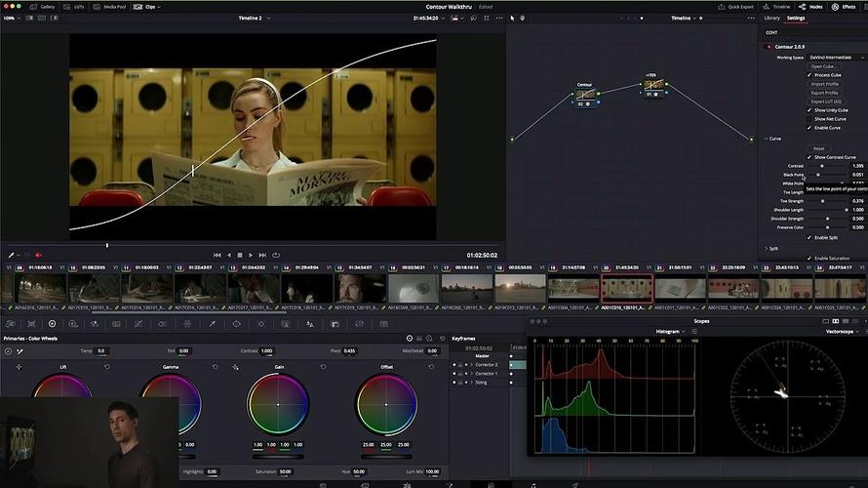The image size is (868, 488).
Task: Toggle loop playback button
Action: tap(276, 256)
